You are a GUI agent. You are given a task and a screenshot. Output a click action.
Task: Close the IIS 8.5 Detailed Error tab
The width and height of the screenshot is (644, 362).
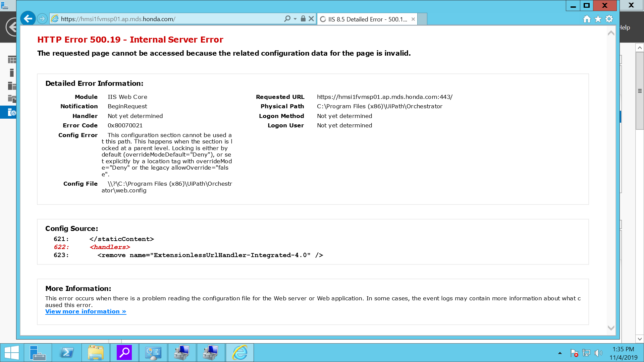[413, 19]
